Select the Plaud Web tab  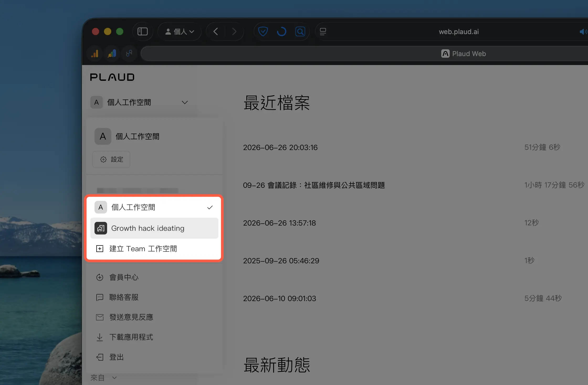coord(464,54)
